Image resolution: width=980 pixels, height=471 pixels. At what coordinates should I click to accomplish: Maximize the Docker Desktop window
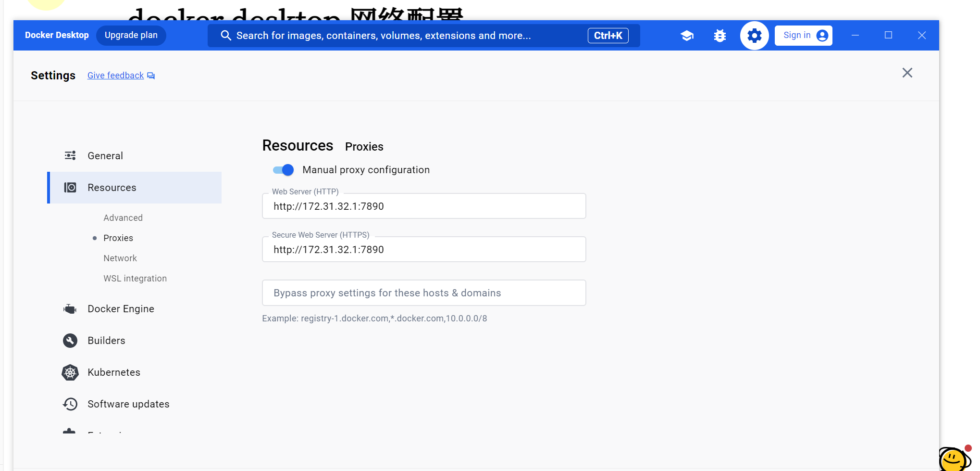pos(888,35)
